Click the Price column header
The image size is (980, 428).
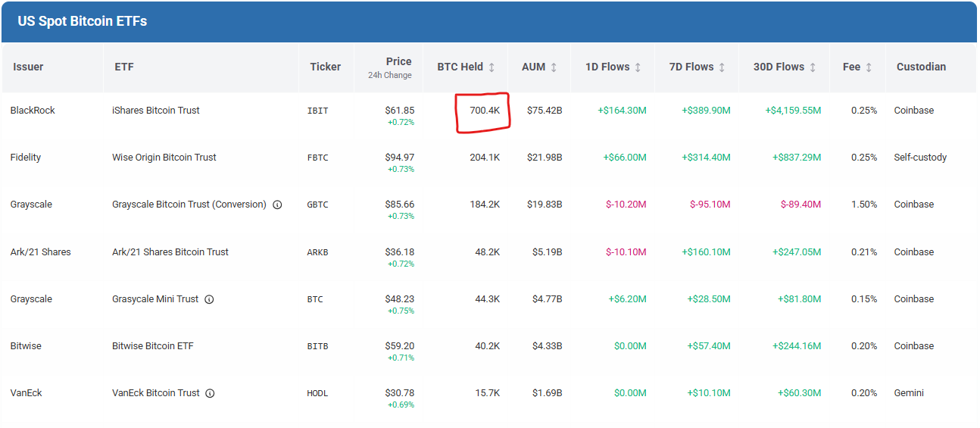tap(398, 61)
